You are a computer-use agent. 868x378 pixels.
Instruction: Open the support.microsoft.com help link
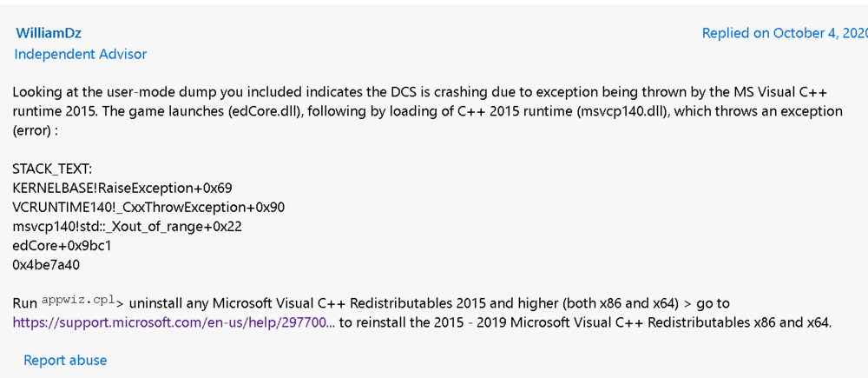(174, 322)
